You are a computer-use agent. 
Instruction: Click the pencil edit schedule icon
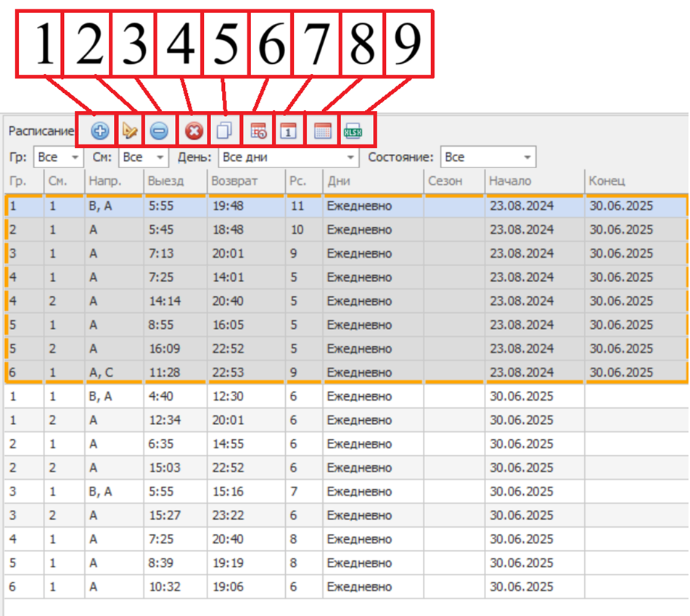coord(130,131)
